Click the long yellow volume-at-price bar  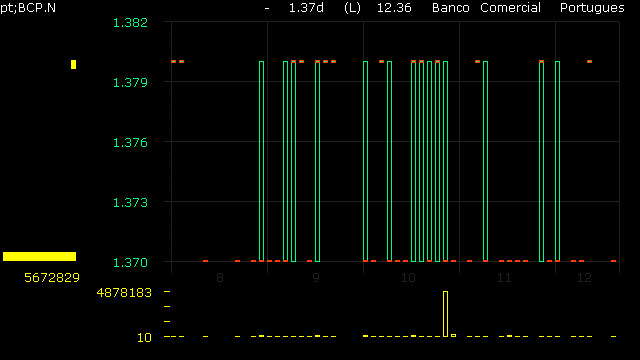(x=39, y=256)
